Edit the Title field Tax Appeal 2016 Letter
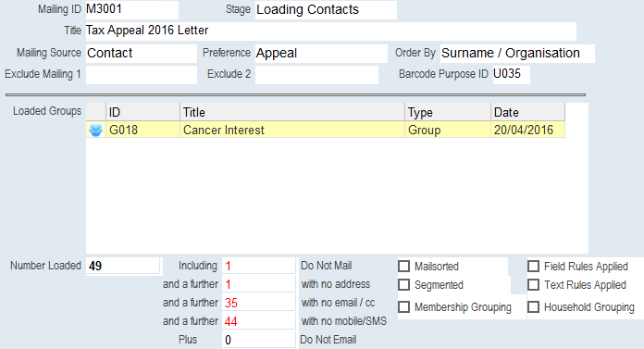The image size is (644, 349). point(331,31)
